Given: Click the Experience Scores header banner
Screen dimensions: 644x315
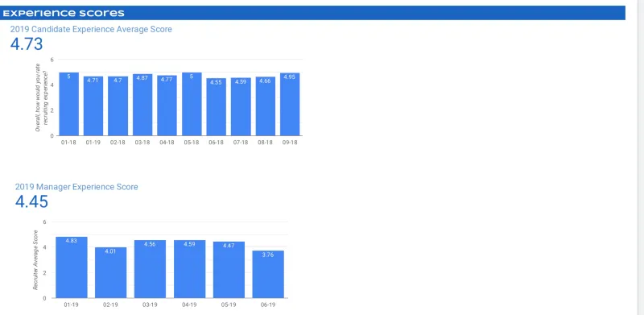Looking at the screenshot, I should pos(312,13).
